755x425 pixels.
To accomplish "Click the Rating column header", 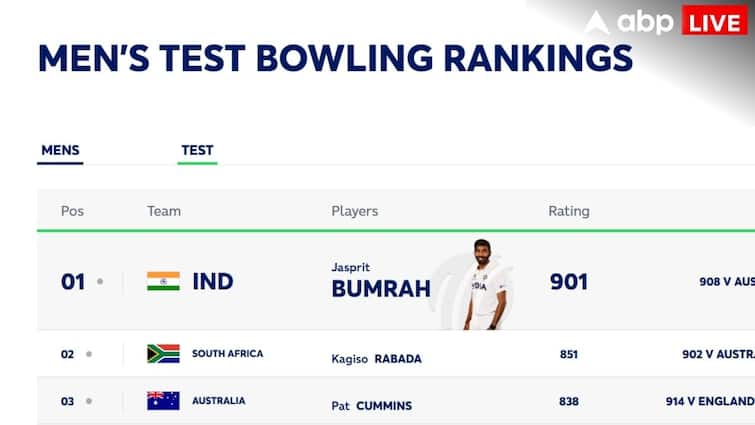I will click(x=568, y=211).
